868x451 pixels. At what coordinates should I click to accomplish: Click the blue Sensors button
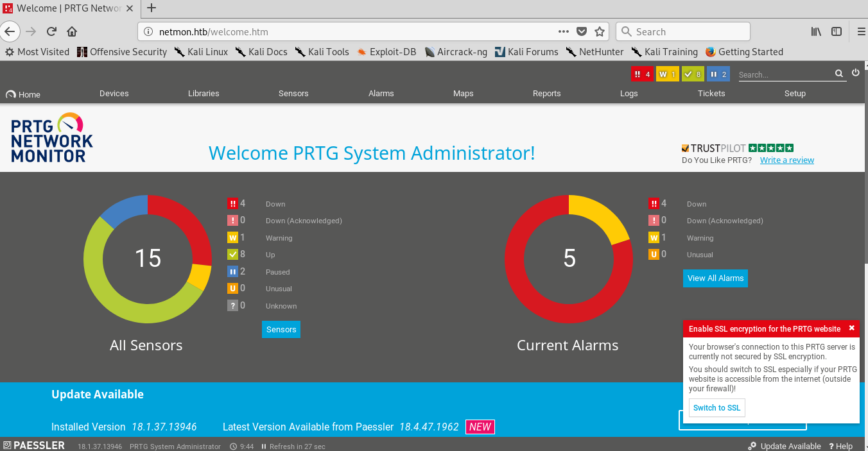(x=281, y=329)
